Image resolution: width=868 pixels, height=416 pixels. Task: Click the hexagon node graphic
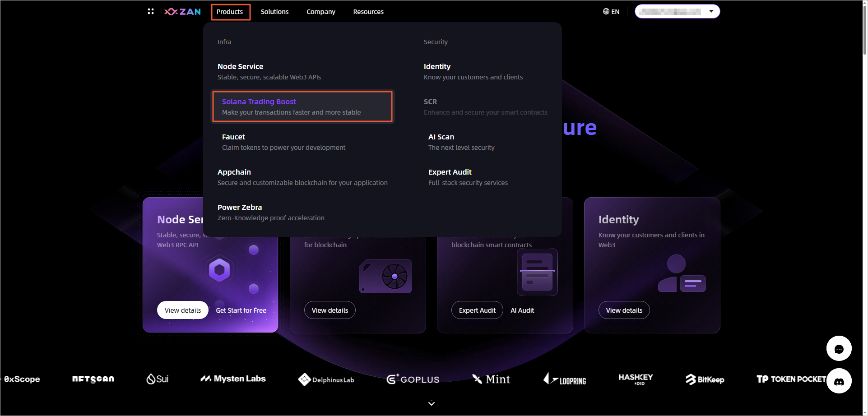219,270
